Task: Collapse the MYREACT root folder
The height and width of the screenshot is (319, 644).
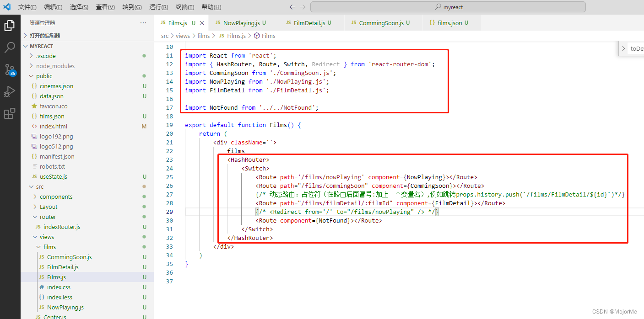Action: pos(87,46)
